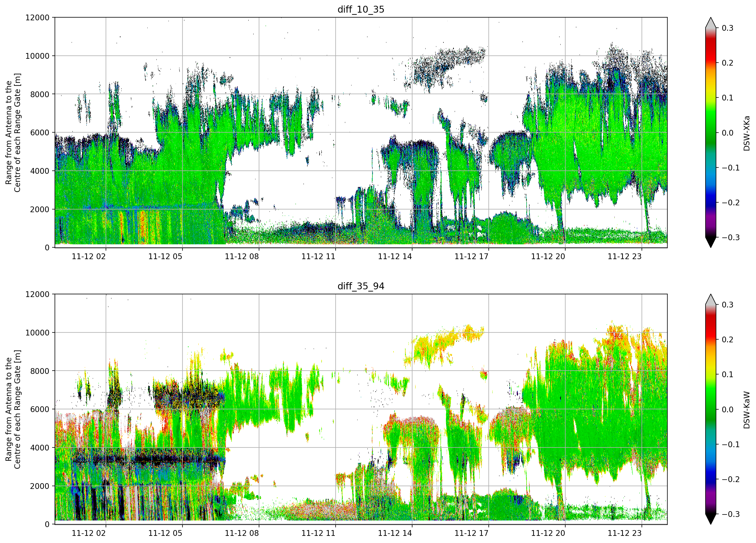Click the 0.1 tick on DSW-XKa colorbar
This screenshot has width=756, height=543.
click(728, 98)
